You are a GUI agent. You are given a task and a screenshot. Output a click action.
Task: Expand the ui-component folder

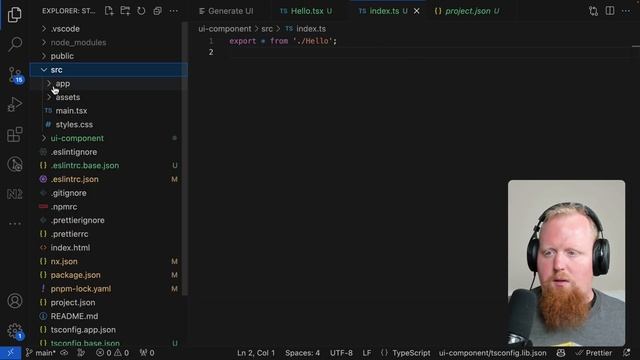pyautogui.click(x=109, y=138)
